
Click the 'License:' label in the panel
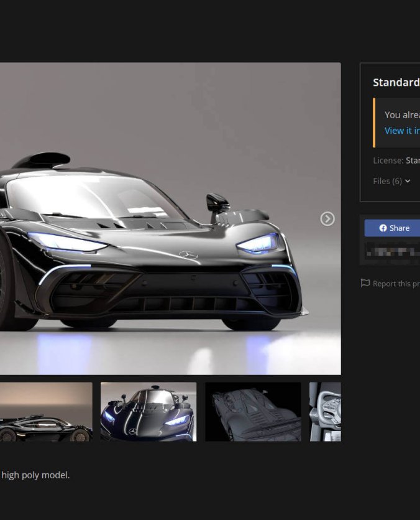tap(388, 160)
